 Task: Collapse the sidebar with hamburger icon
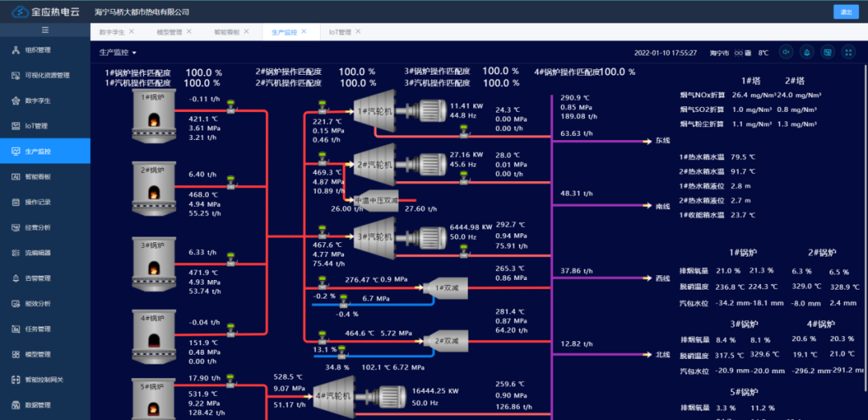tap(45, 29)
